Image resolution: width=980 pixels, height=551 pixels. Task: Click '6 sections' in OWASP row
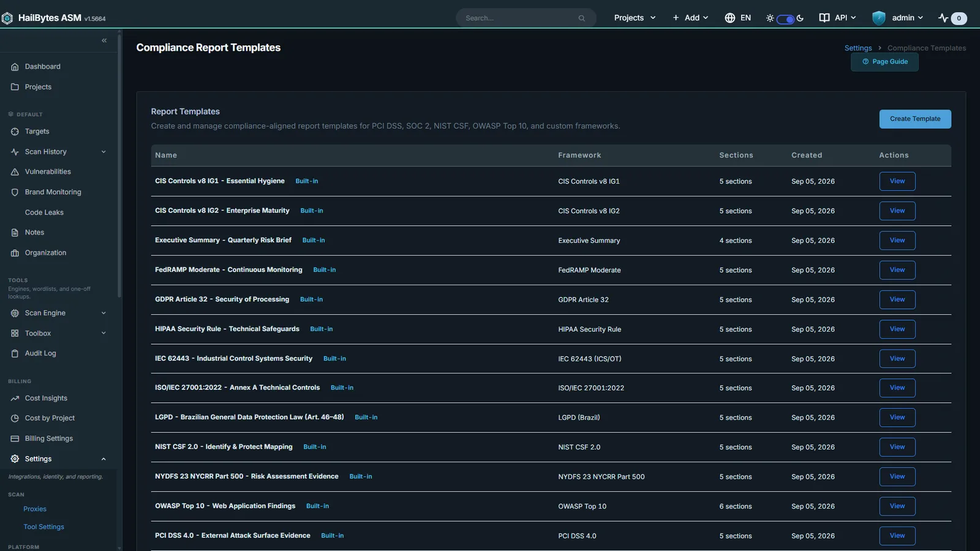(x=736, y=506)
